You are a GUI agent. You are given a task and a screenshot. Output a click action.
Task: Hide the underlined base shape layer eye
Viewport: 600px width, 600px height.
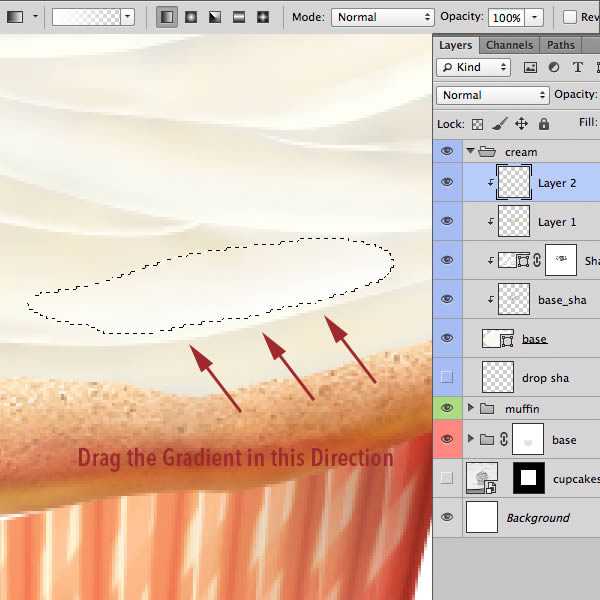(447, 338)
